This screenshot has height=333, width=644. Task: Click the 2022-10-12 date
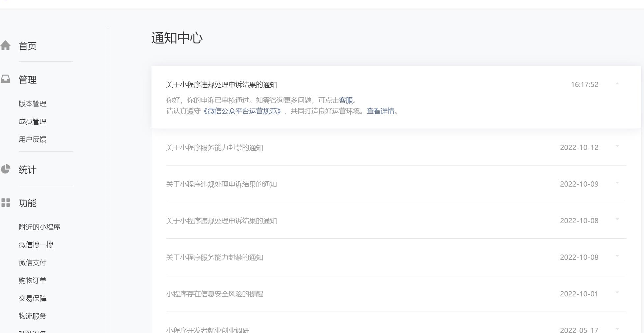[579, 148]
